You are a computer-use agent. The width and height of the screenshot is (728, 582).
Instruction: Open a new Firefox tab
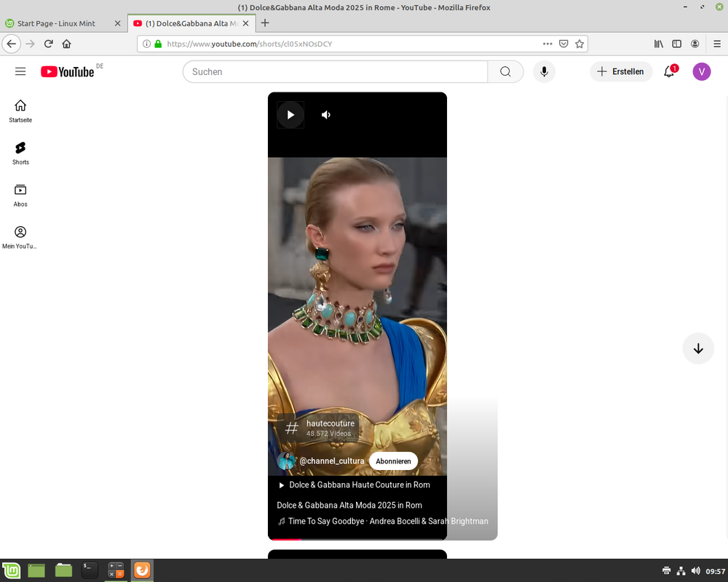click(x=265, y=23)
